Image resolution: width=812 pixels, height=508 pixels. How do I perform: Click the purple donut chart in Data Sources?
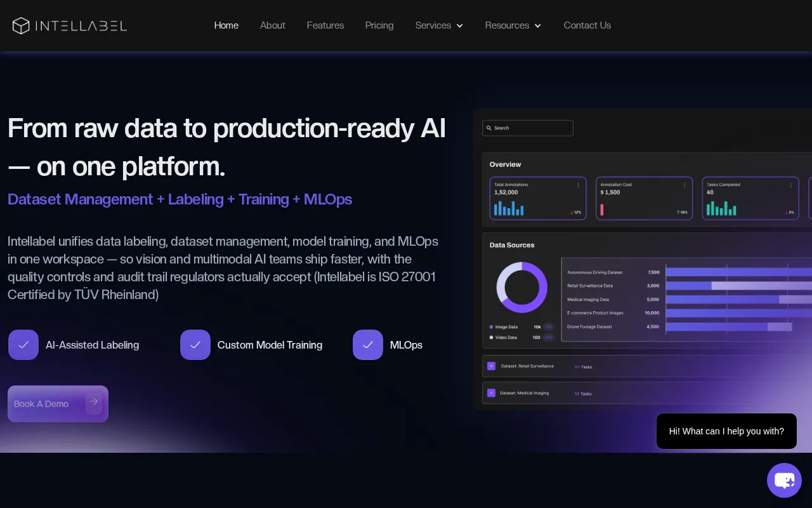pyautogui.click(x=521, y=288)
